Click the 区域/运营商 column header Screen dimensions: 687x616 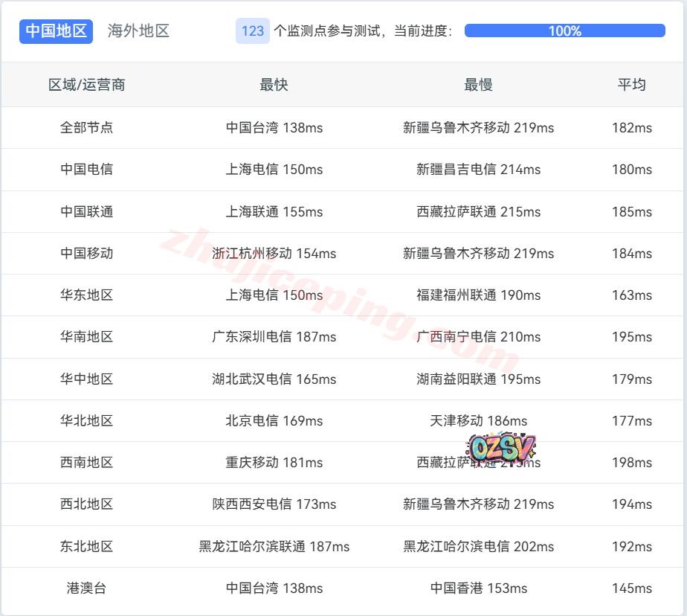86,85
